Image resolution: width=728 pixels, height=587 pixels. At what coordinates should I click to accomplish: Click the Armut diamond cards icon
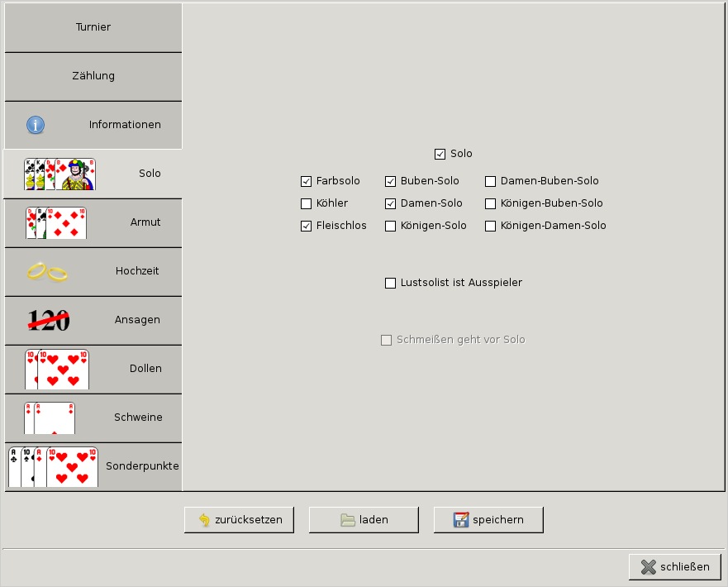coord(55,222)
